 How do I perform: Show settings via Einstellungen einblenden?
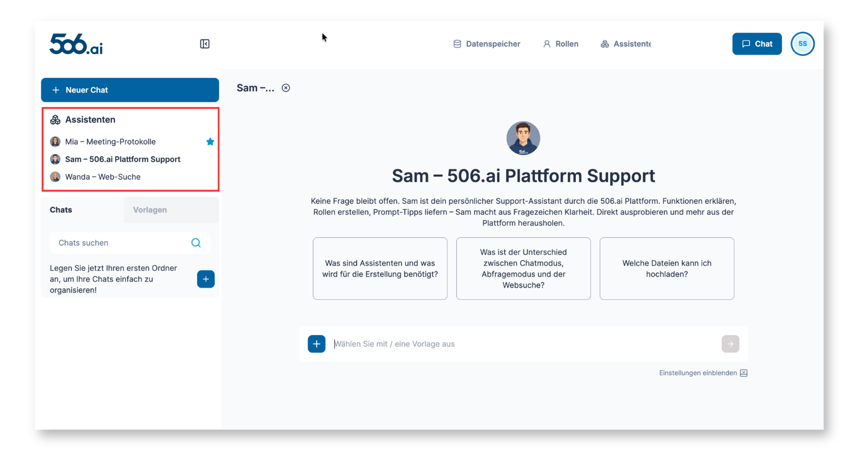click(703, 373)
